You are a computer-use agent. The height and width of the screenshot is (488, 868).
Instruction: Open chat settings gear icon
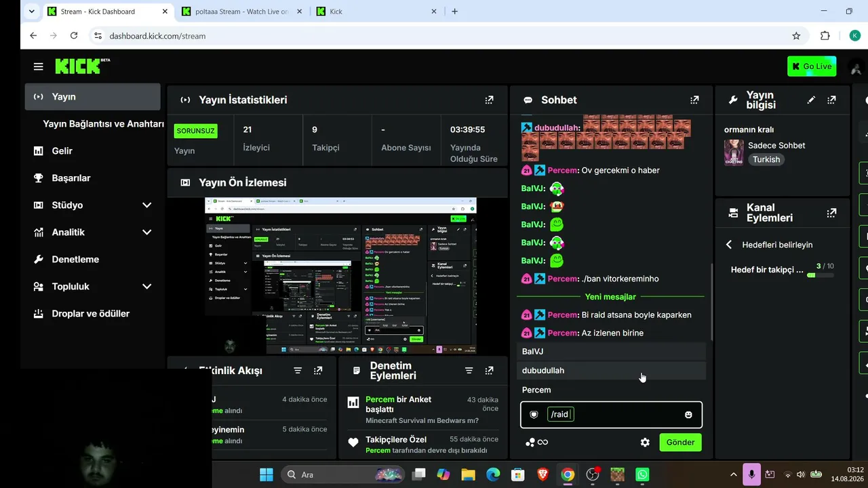(645, 443)
